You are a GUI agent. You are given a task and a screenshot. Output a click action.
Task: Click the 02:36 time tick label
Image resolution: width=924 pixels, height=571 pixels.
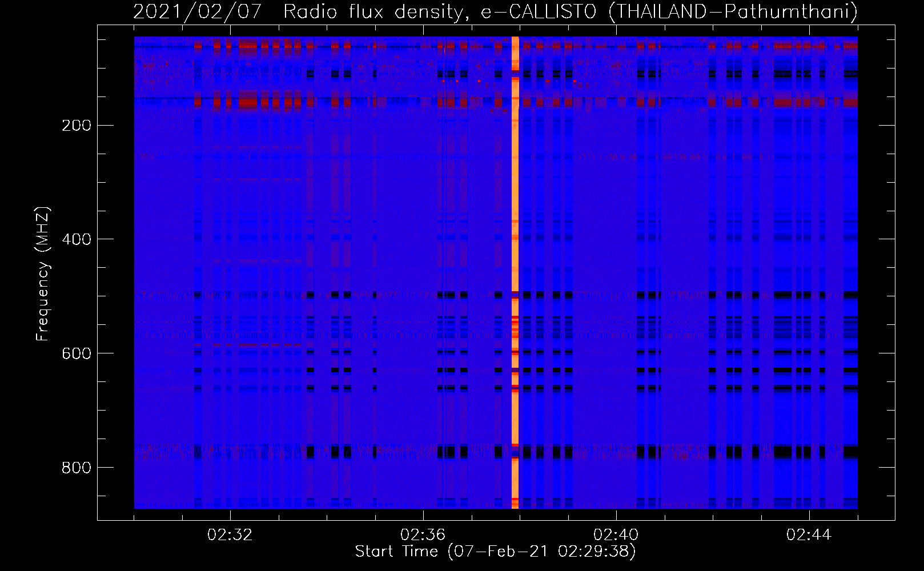[423, 535]
